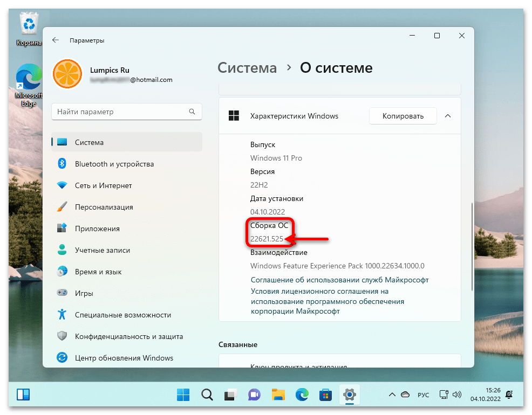The height and width of the screenshot is (415, 532).
Task: Open Соглашение об использовании служб Майкрософт link
Action: click(x=339, y=280)
